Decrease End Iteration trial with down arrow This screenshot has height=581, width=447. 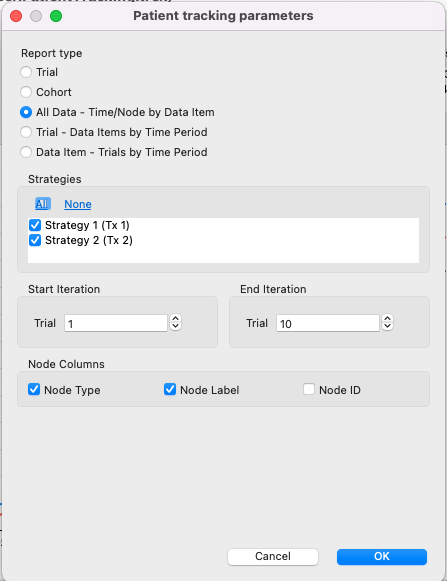388,326
